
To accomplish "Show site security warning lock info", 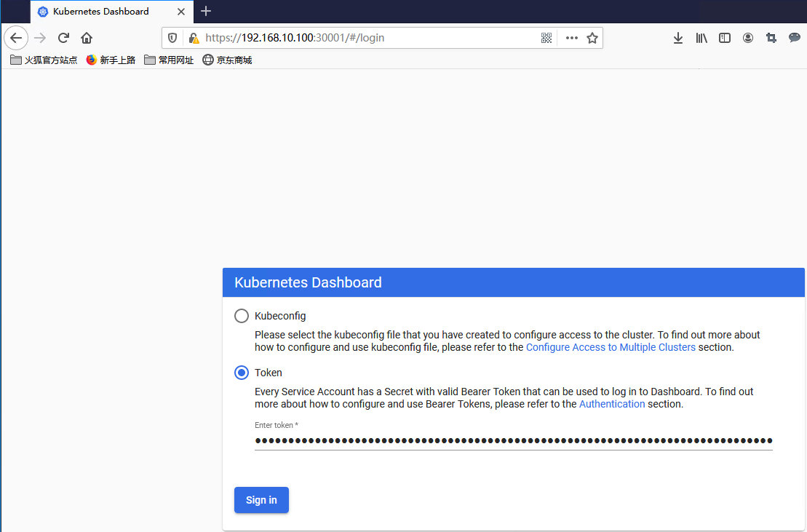I will pos(193,38).
